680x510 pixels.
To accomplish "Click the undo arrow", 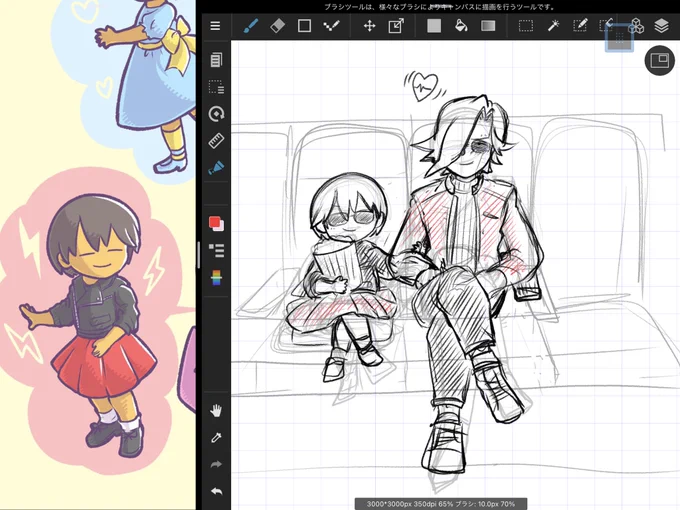I will 216,491.
